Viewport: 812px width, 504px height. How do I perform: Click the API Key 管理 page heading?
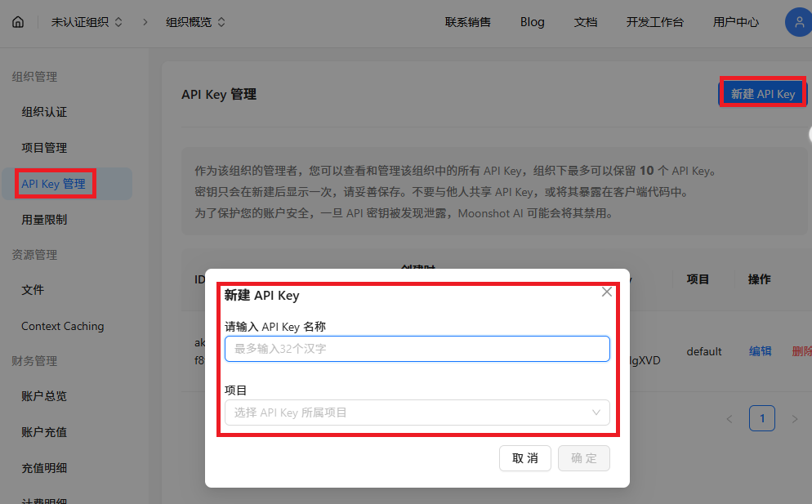pos(219,94)
